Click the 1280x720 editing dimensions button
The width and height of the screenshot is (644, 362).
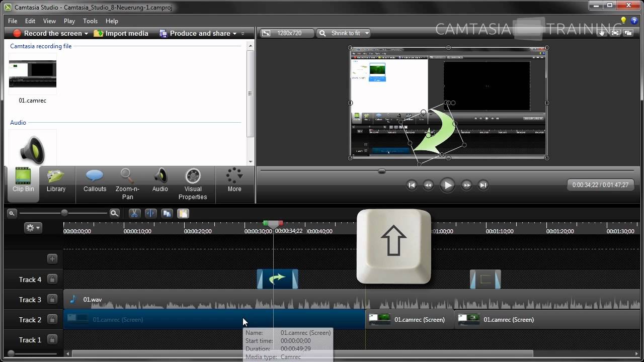click(286, 33)
